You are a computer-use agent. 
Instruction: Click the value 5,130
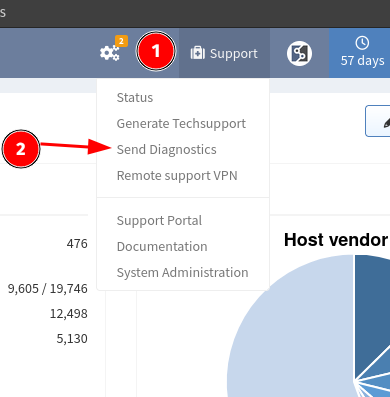(72, 339)
